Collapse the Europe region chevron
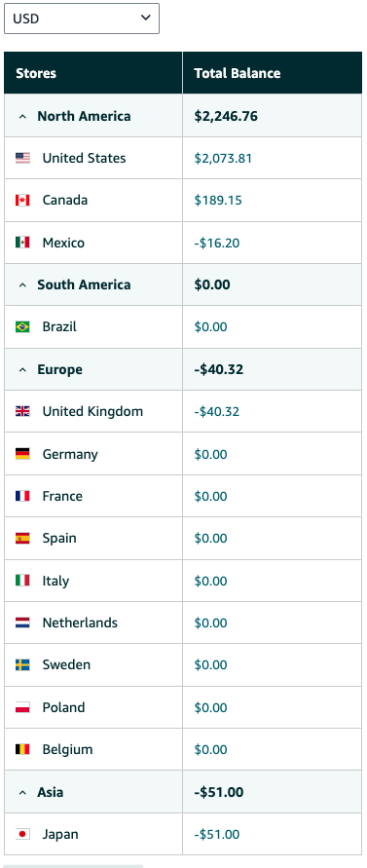This screenshot has height=868, width=367. click(x=22, y=370)
